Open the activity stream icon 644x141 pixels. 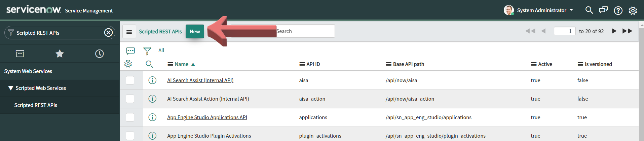(130, 51)
